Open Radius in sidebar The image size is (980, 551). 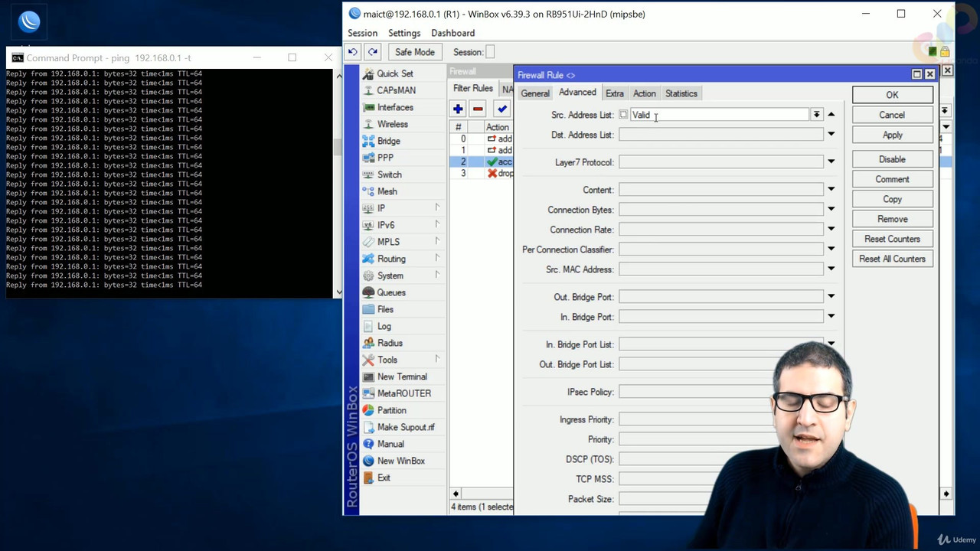coord(390,343)
